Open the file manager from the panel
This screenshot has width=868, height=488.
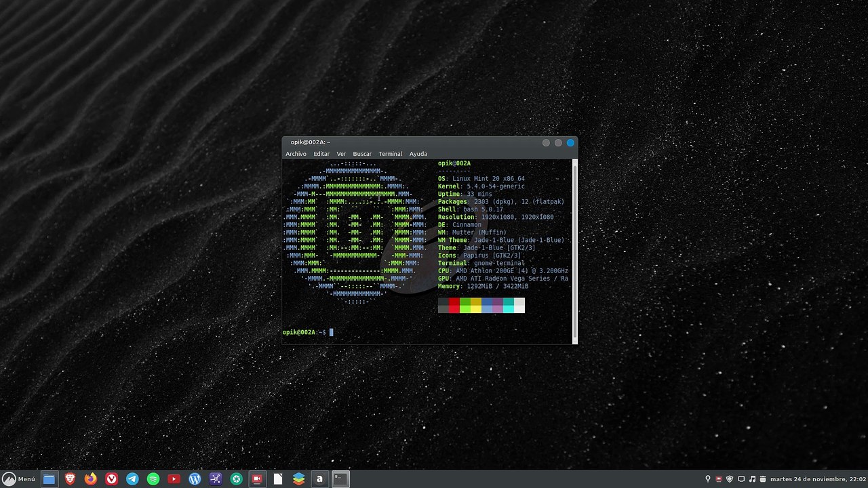(49, 479)
